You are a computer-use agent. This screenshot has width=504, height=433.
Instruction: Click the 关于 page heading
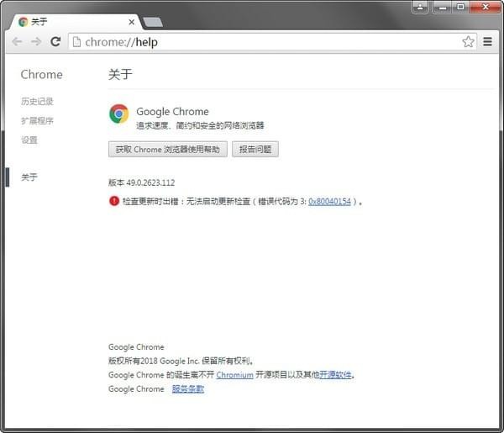tap(120, 74)
